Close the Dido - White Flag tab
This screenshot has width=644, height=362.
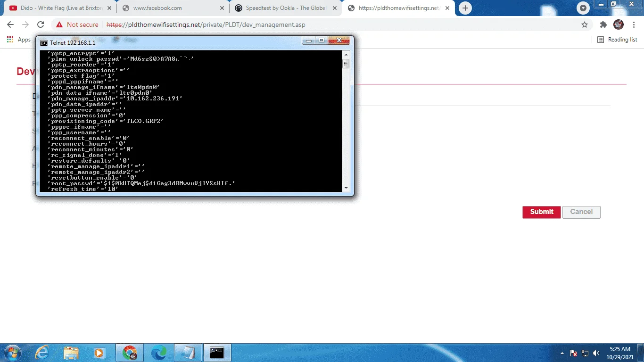[x=108, y=8]
